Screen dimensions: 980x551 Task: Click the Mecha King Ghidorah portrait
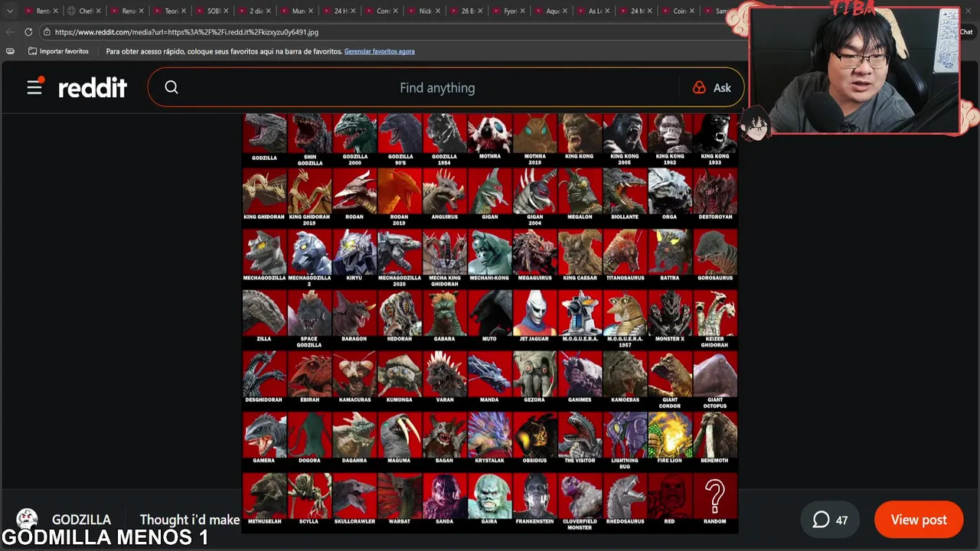point(445,252)
